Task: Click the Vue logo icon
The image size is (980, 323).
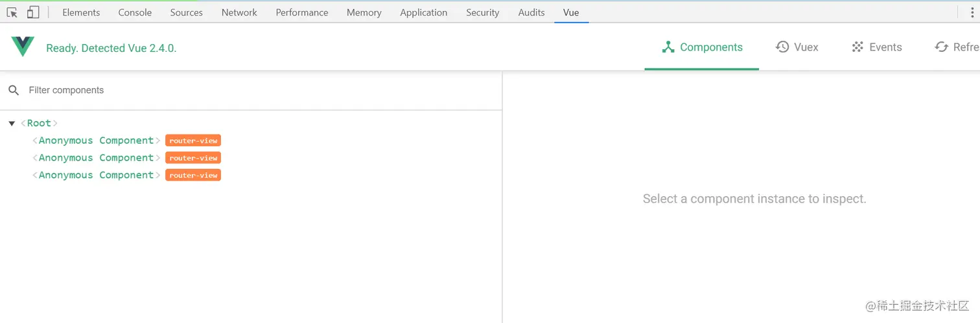Action: (x=23, y=47)
